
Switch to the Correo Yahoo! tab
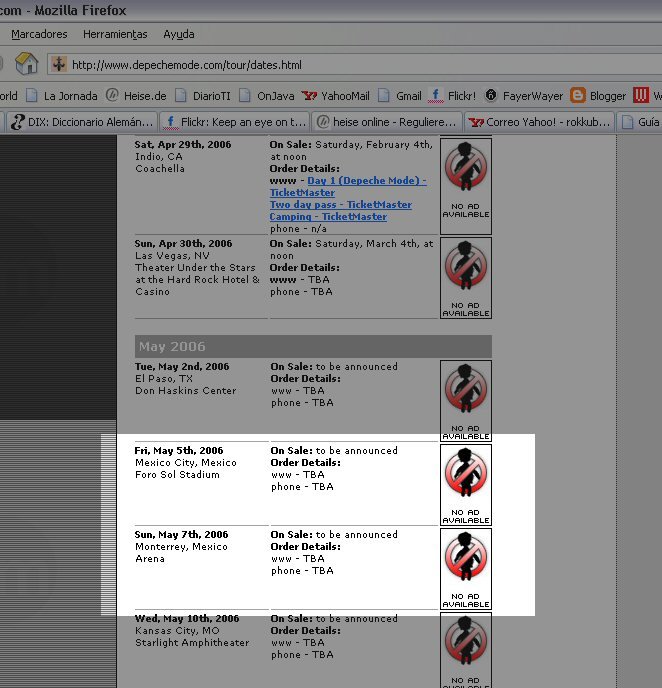(540, 122)
